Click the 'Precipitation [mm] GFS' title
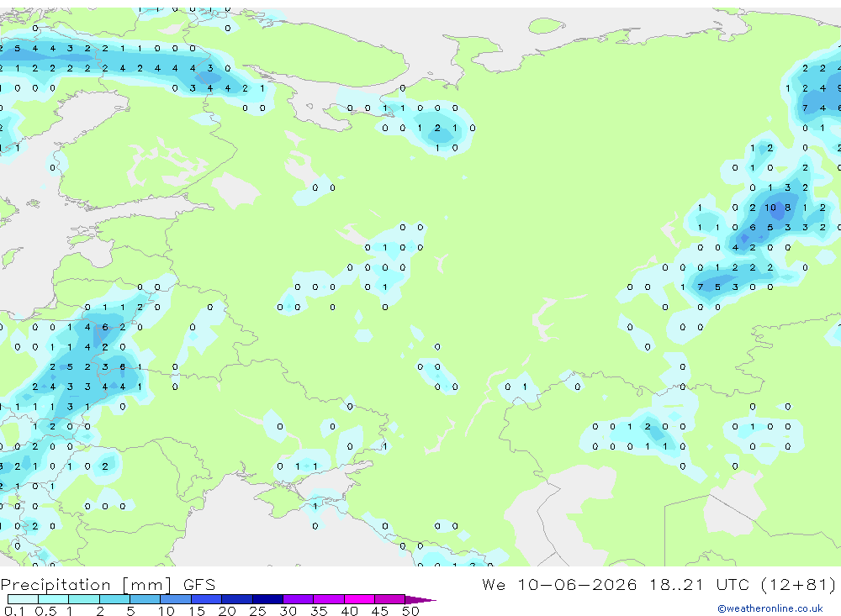The image size is (841, 616). pyautogui.click(x=108, y=584)
